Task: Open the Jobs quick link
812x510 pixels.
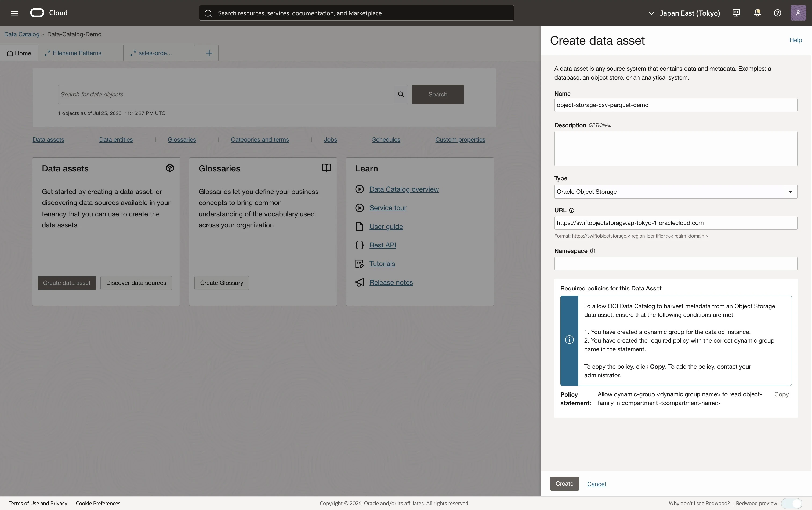Action: [x=330, y=140]
